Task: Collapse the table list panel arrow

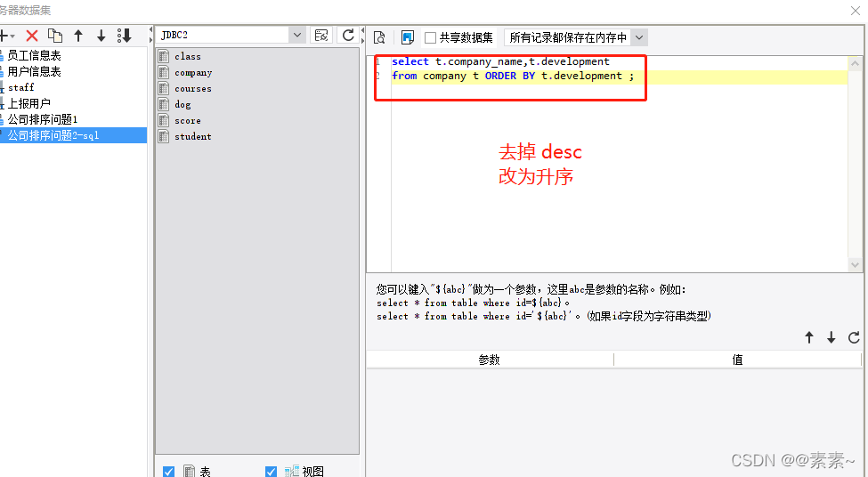Action: (362, 30)
